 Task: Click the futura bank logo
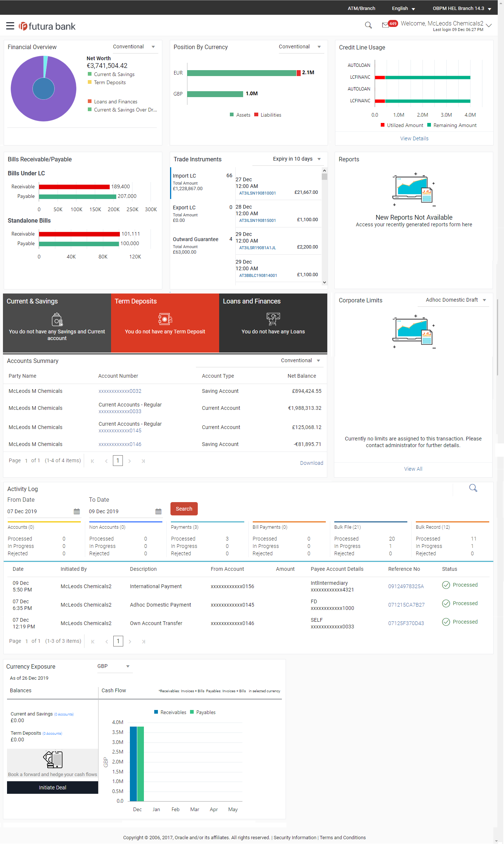point(47,26)
